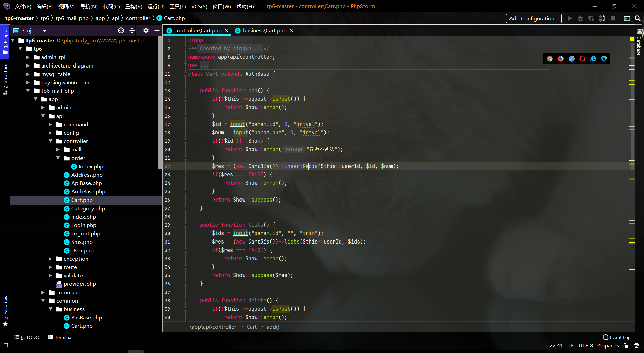Open in Firefox browser icon
The height and width of the screenshot is (353, 644).
tap(560, 59)
